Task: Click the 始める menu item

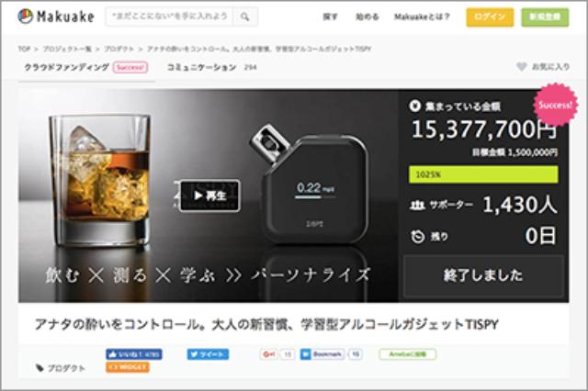Action: click(x=367, y=17)
